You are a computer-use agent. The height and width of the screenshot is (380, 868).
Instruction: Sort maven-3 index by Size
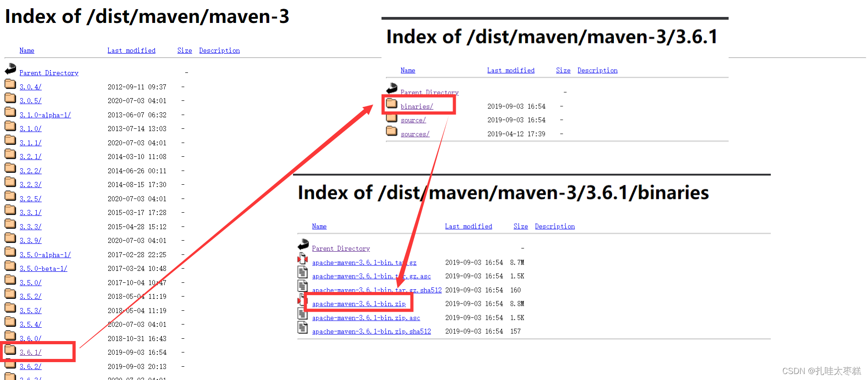pos(184,50)
